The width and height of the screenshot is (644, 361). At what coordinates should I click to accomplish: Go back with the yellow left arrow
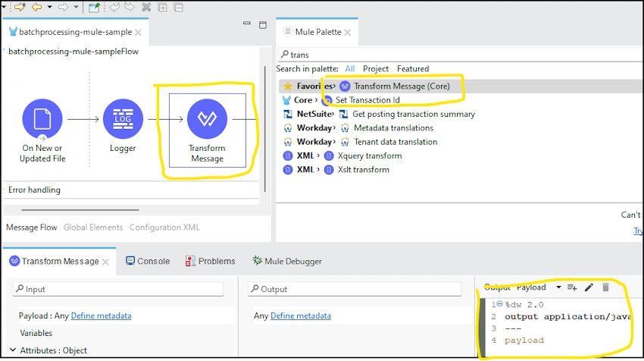[37, 7]
